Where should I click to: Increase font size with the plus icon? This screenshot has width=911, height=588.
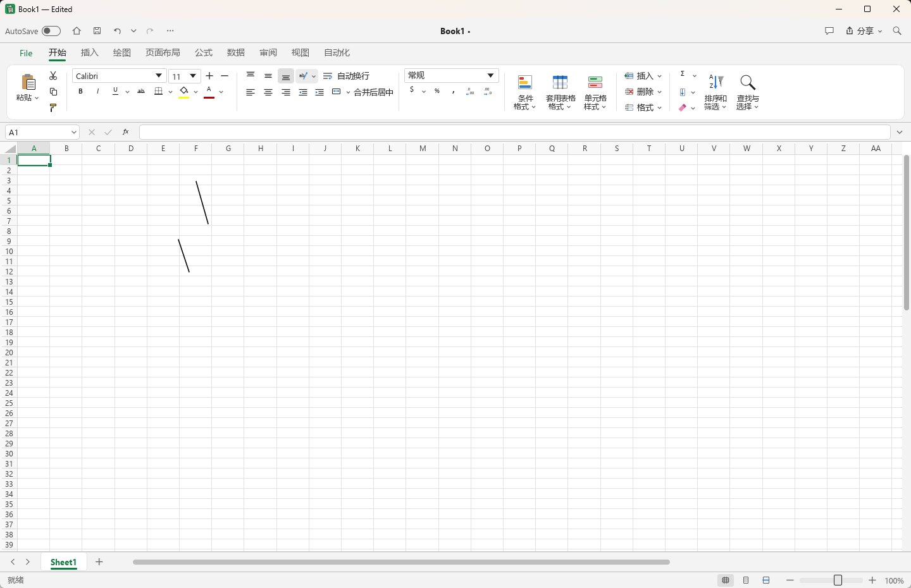tap(209, 76)
